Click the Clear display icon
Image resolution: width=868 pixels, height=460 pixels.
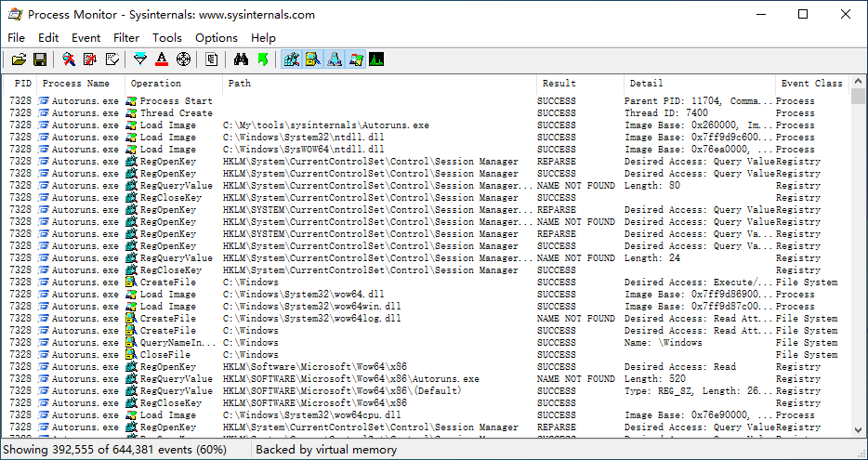[112, 59]
